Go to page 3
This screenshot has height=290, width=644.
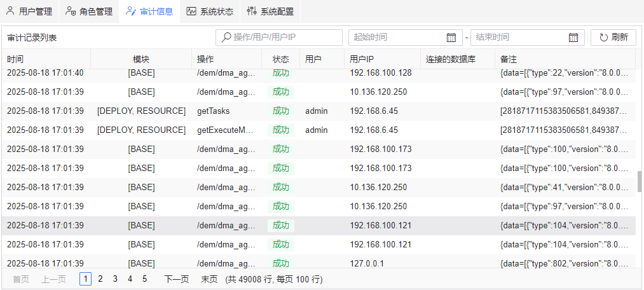click(x=115, y=279)
